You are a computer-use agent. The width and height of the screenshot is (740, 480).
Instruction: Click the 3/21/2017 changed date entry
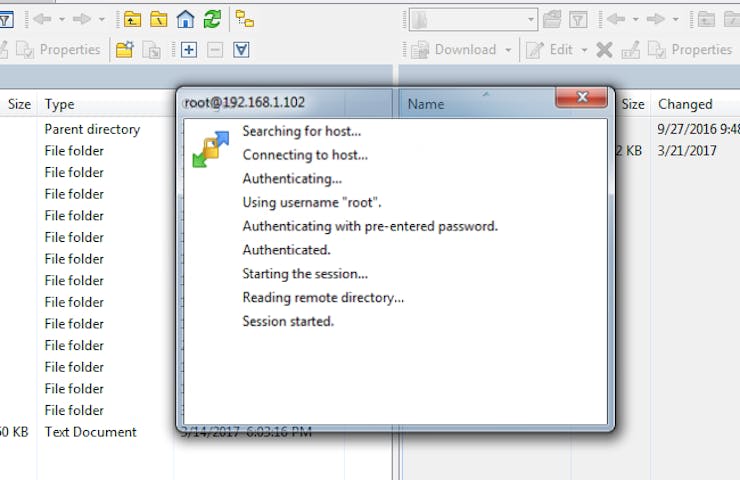pos(687,151)
